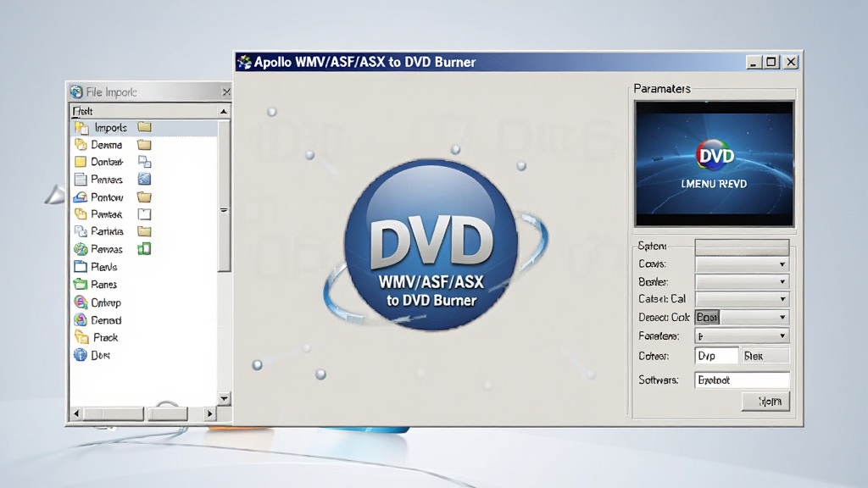Click the Fiek button
Screen dimensions: 868x488
click(x=765, y=356)
